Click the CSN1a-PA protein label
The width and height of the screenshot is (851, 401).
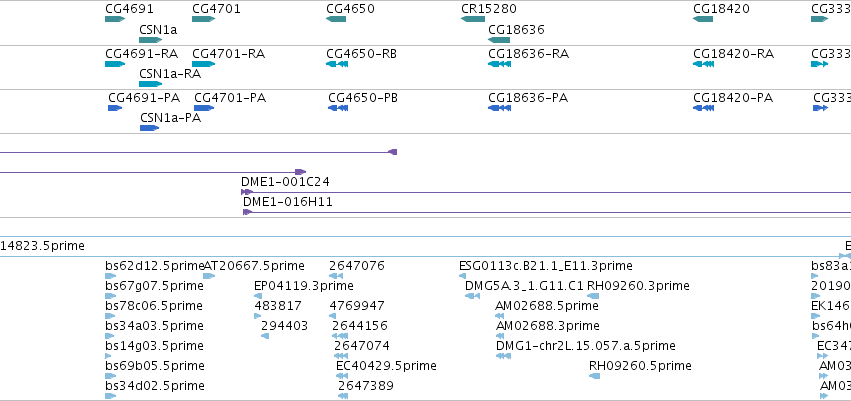170,118
